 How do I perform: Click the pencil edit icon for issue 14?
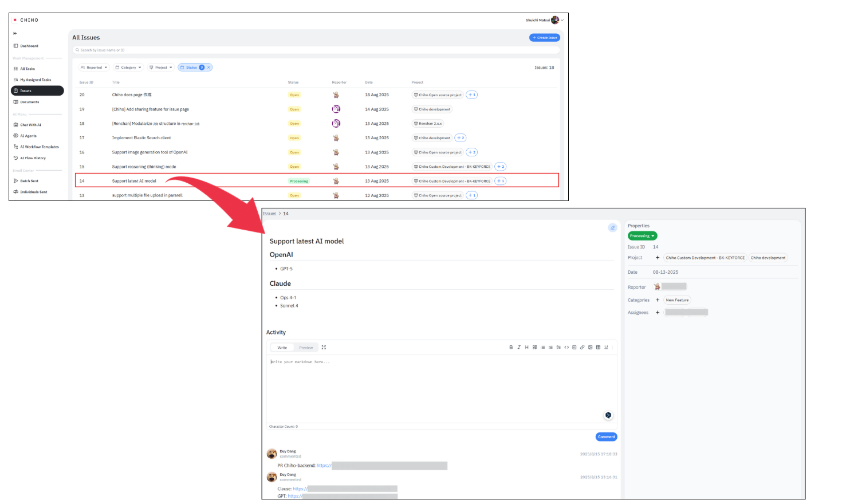[612, 228]
